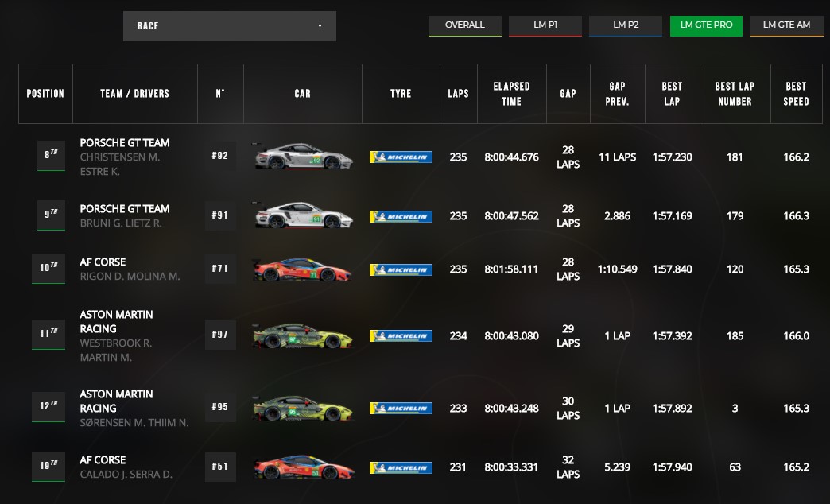Click elapsed time 8:00:47.562
Viewport: 830px width, 504px height.
tap(512, 216)
